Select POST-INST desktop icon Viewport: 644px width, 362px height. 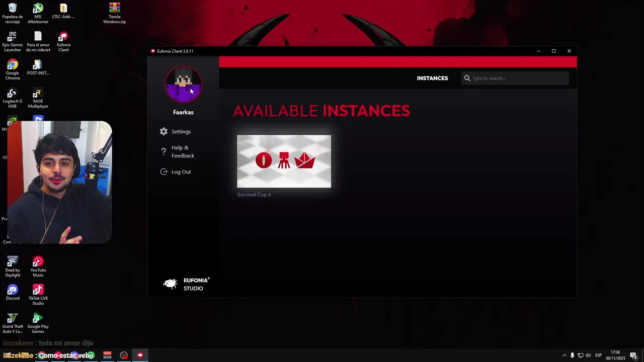point(38,67)
